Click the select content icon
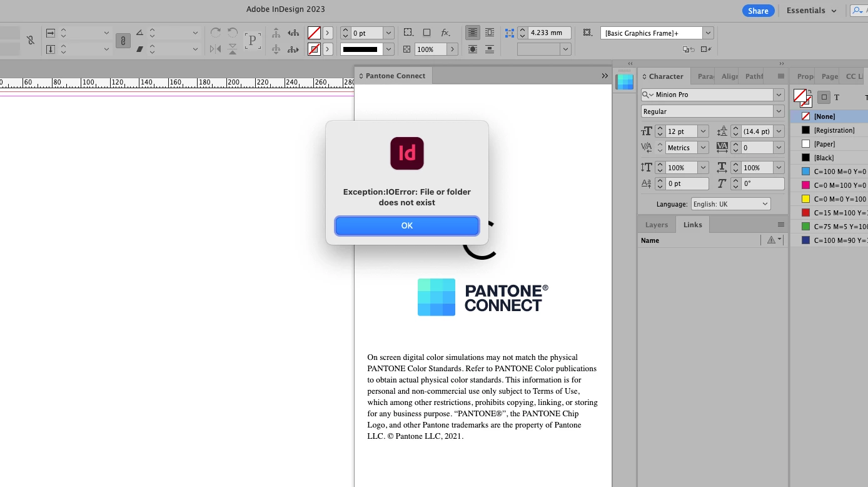 276,49
